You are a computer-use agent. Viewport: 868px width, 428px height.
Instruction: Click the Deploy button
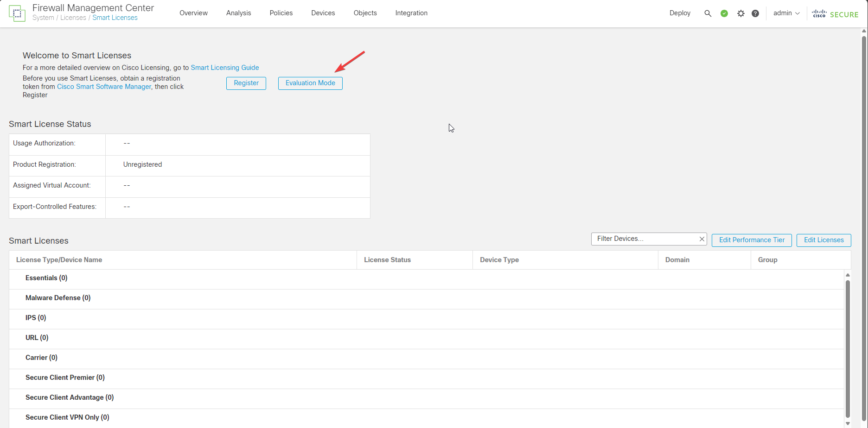tap(680, 13)
